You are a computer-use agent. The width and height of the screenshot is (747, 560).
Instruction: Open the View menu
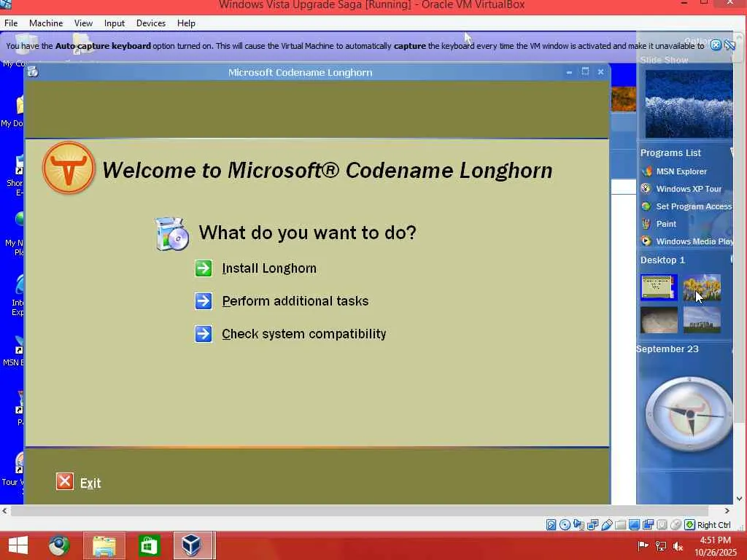coord(83,23)
